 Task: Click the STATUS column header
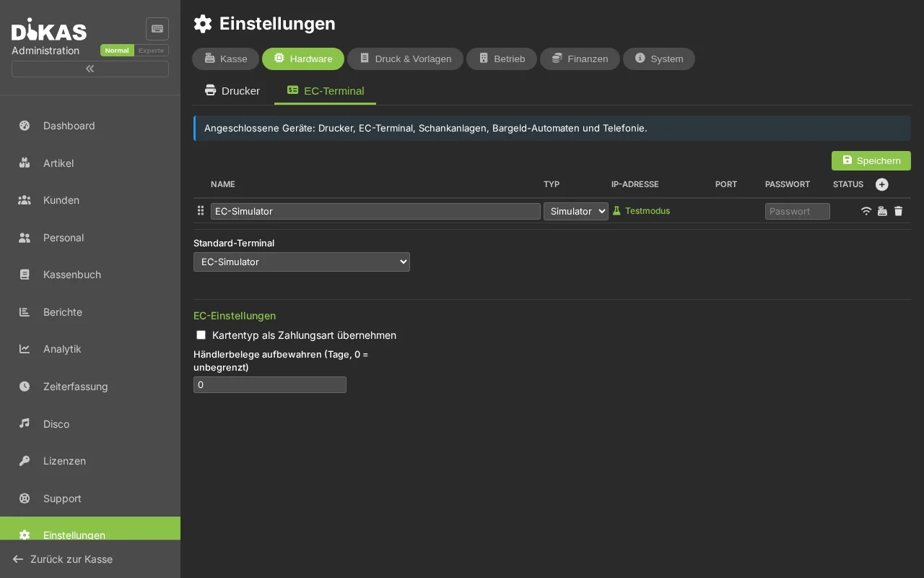pos(848,184)
